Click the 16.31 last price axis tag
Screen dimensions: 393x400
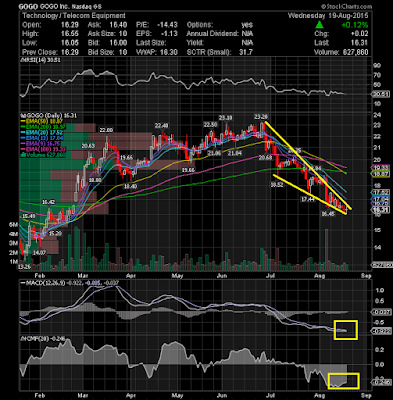[380, 210]
